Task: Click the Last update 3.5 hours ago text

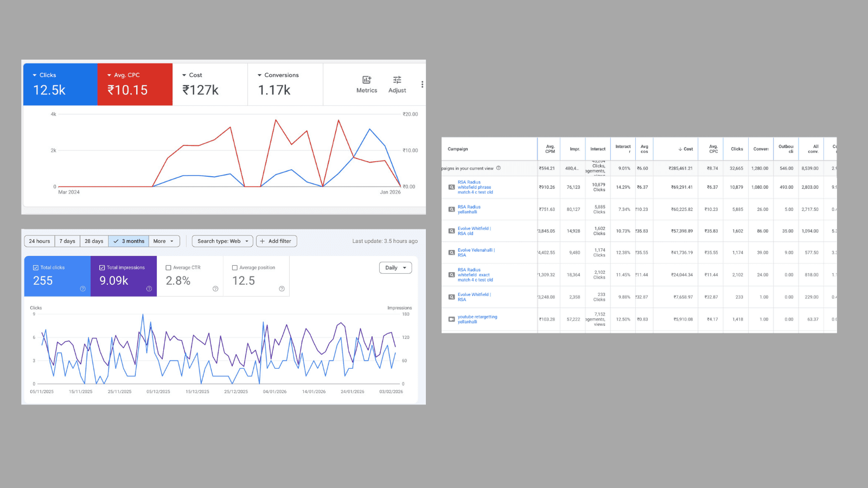Action: point(385,241)
